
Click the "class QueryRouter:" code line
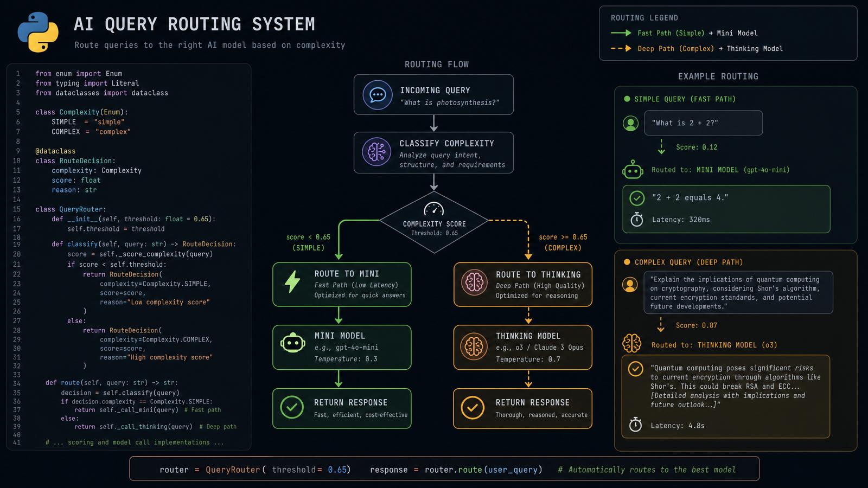pyautogui.click(x=71, y=209)
